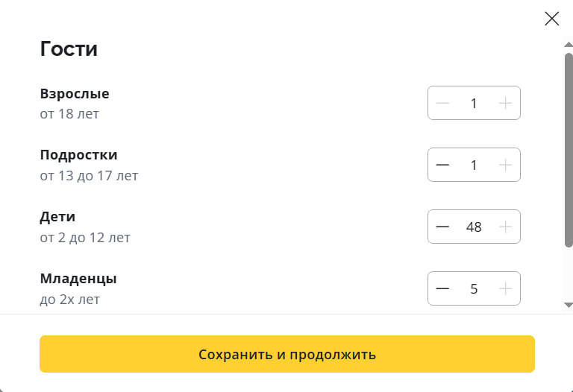Click the minus for Подростки
573x392 pixels.
[x=442, y=165]
